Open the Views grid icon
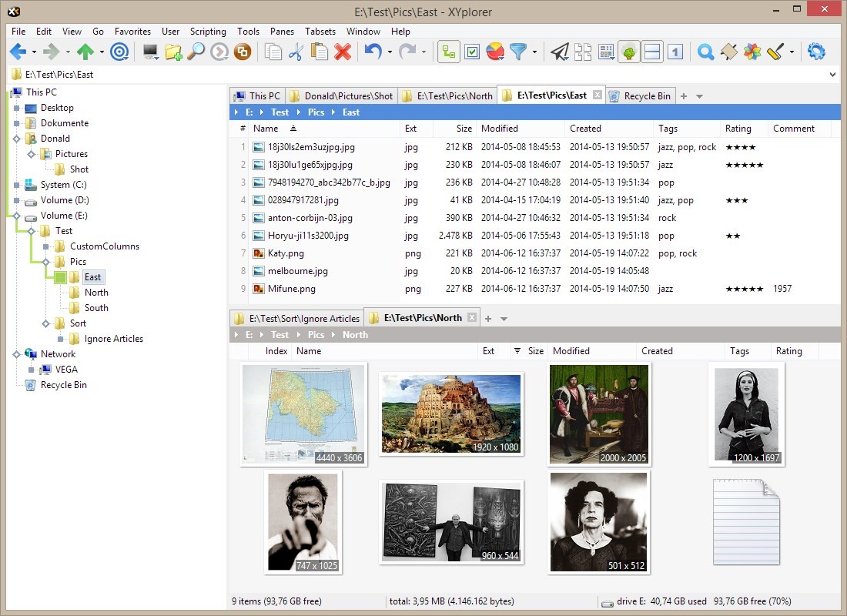 click(606, 52)
